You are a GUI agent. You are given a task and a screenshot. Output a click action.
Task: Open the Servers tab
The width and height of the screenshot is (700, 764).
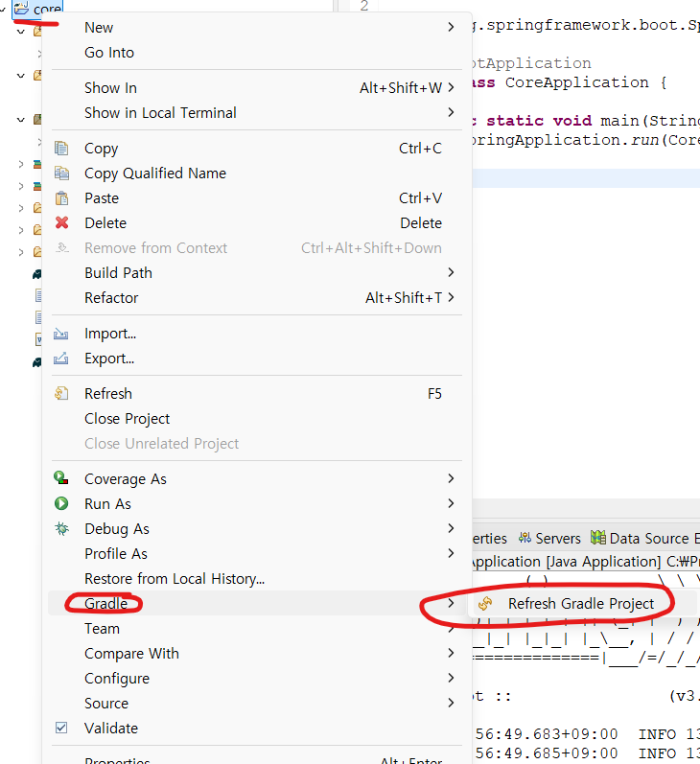(549, 538)
